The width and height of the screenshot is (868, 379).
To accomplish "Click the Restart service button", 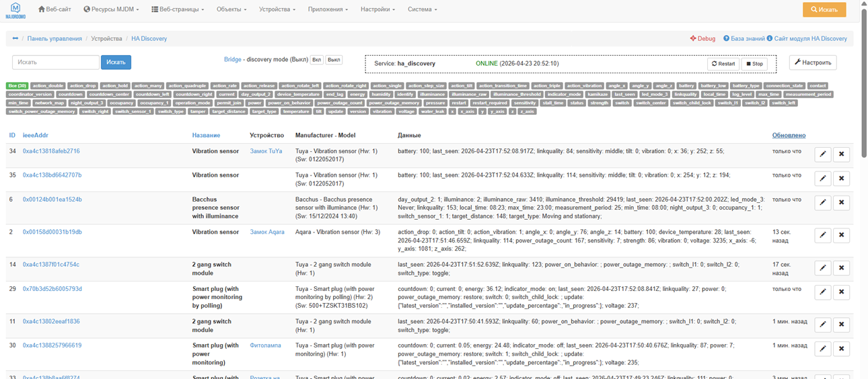I will click(x=723, y=64).
